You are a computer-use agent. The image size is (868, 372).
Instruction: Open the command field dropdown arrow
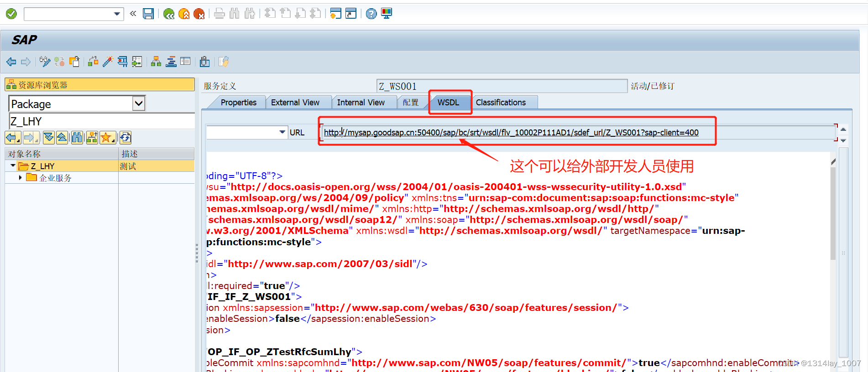pyautogui.click(x=117, y=14)
